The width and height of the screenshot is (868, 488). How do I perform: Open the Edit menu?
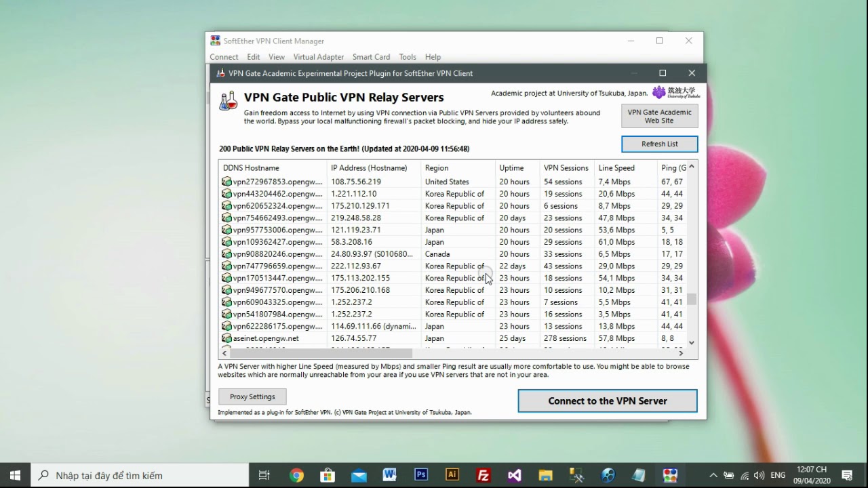point(254,57)
